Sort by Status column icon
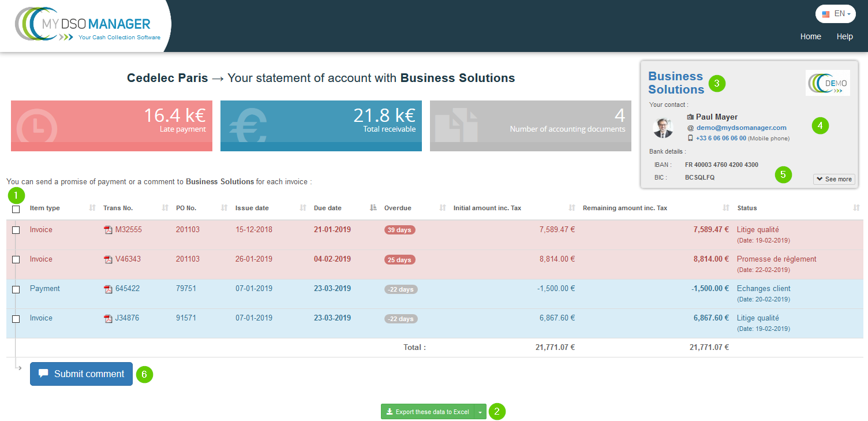The image size is (868, 421). coord(856,208)
